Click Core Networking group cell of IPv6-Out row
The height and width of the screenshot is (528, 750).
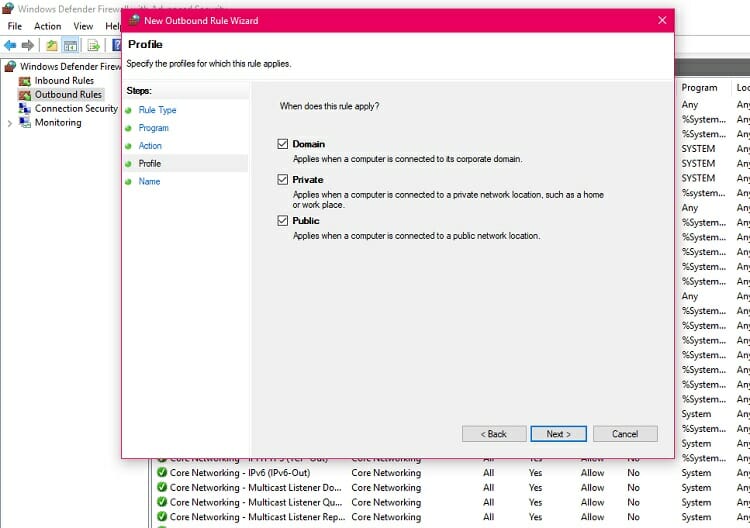(386, 473)
